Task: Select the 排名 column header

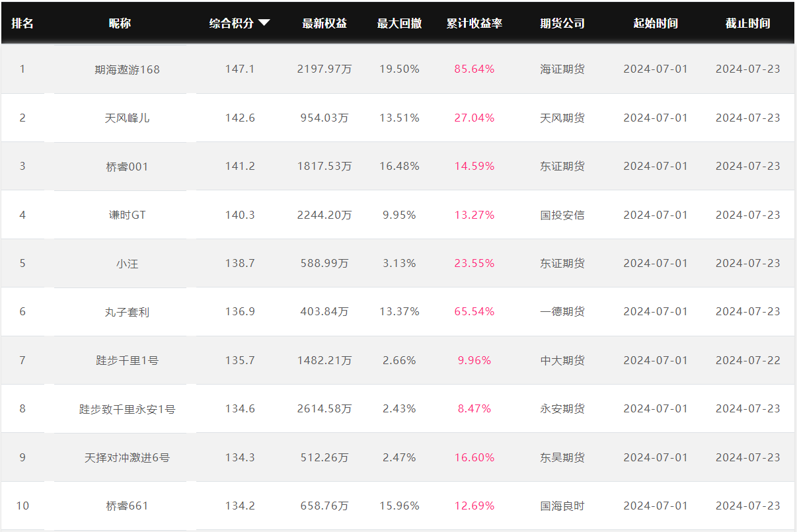Action: click(22, 23)
